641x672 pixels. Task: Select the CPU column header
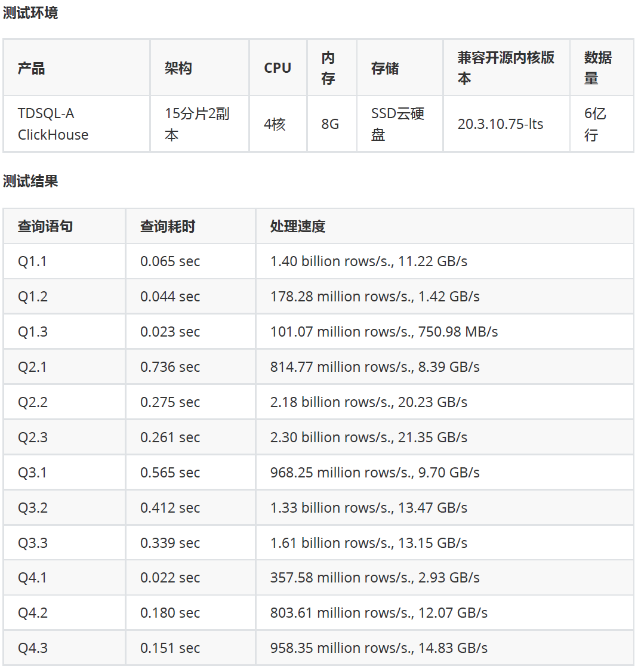tap(278, 67)
